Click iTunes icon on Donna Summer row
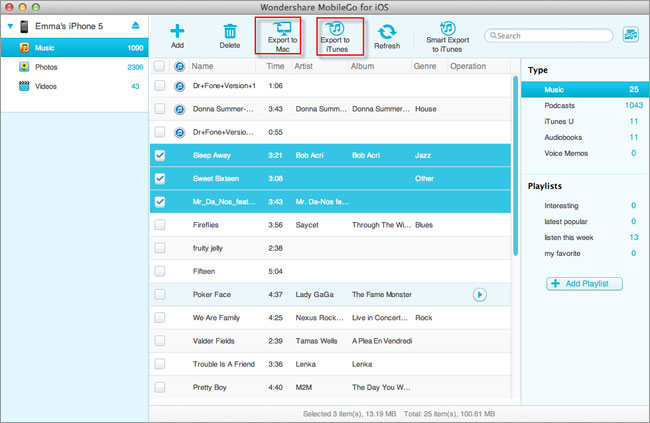This screenshot has width=650, height=423. (x=179, y=109)
